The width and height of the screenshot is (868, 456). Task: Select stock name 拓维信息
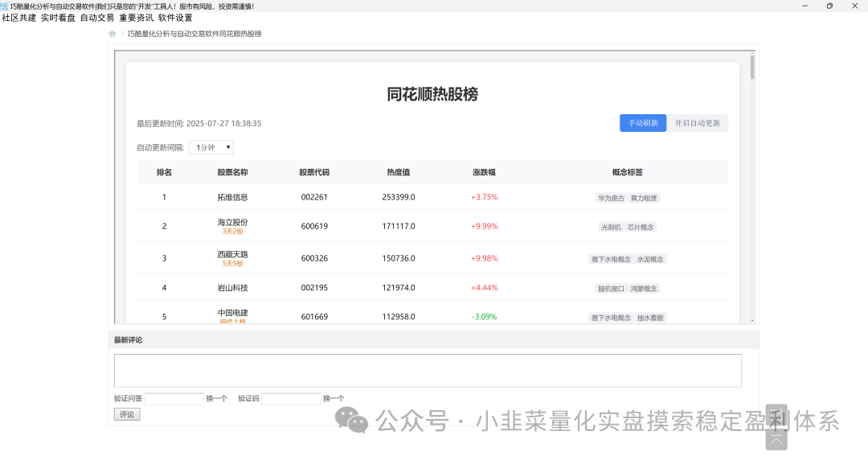pyautogui.click(x=232, y=197)
